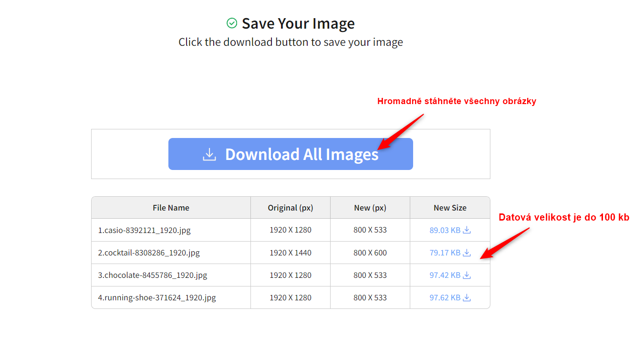Screen dimensions: 644x339
Task: Select the 4.running-shoe-371624_1920.jpg file name
Action: pyautogui.click(x=157, y=297)
